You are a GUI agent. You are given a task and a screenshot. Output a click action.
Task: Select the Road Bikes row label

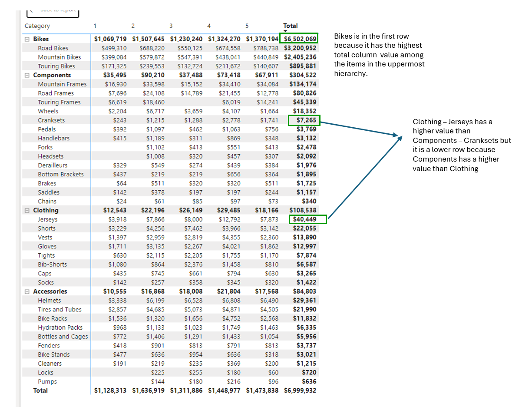coord(53,48)
